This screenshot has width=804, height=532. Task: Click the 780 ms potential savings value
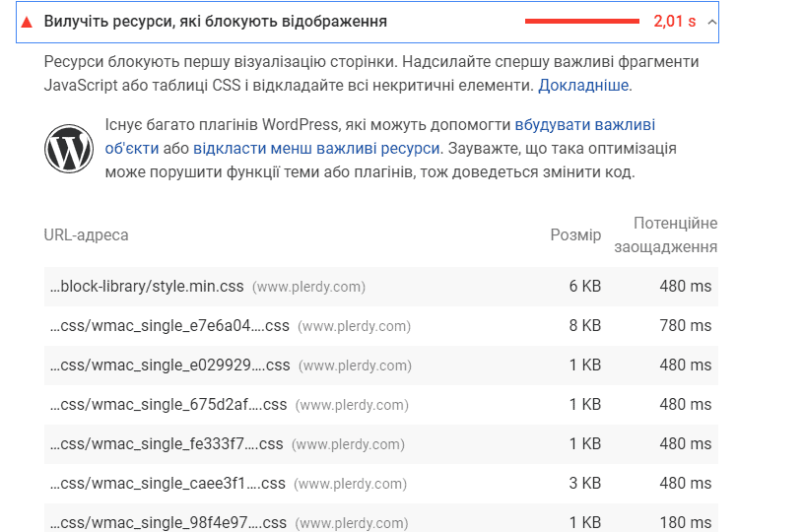click(685, 326)
